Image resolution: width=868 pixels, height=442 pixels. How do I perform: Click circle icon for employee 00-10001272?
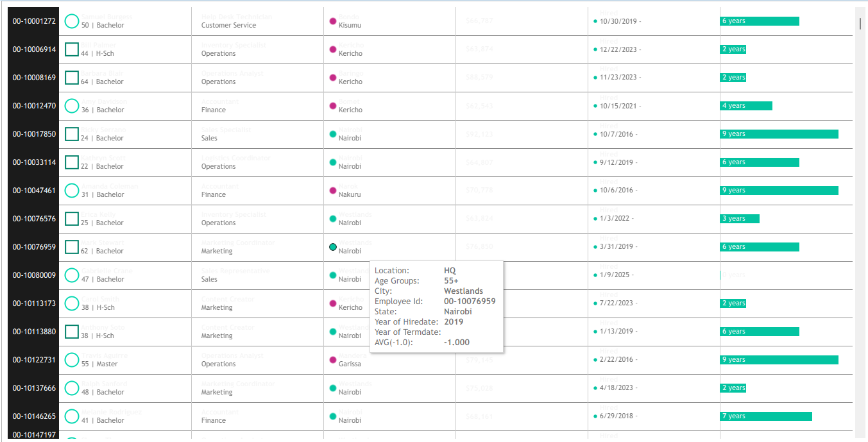click(x=72, y=21)
